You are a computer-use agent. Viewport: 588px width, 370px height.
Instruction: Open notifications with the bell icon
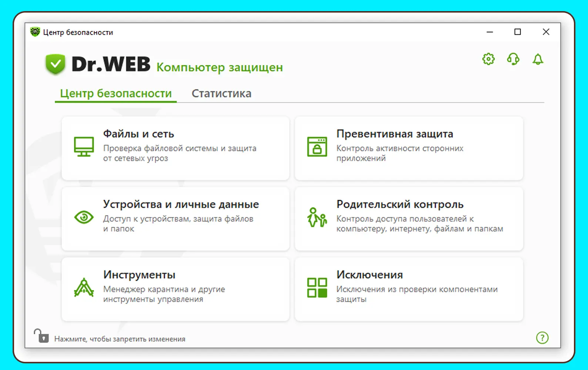tap(538, 59)
